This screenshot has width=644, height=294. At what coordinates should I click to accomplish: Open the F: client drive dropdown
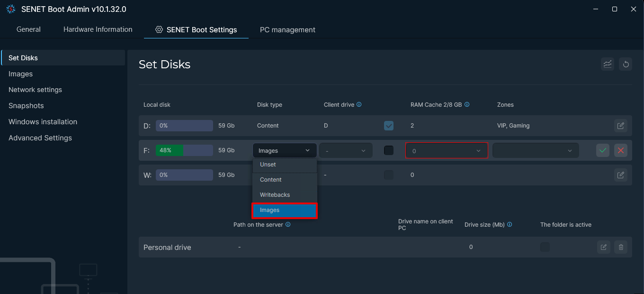coord(346,150)
